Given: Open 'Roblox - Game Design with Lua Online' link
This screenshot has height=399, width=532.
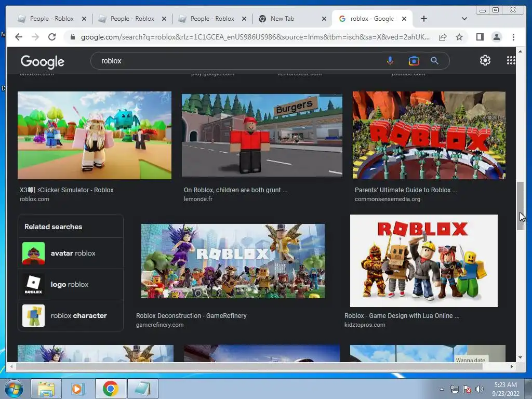Looking at the screenshot, I should coord(402,315).
